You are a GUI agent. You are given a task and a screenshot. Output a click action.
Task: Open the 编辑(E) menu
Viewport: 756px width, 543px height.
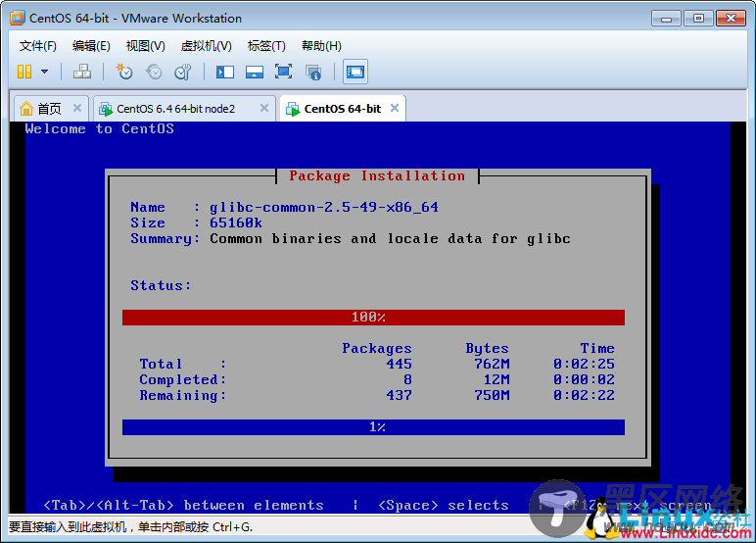(x=91, y=46)
